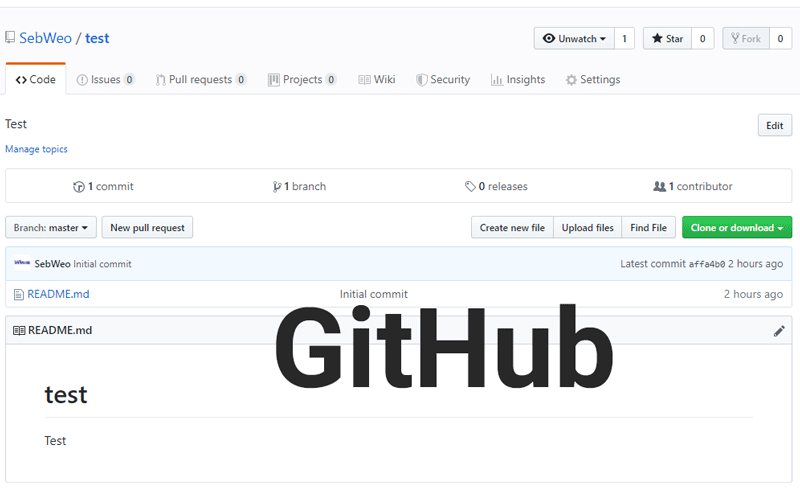
Task: Go to the Settings tab
Action: pos(592,80)
